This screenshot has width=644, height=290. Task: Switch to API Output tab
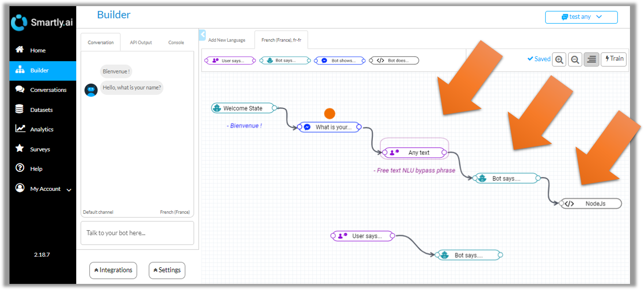[x=141, y=43]
